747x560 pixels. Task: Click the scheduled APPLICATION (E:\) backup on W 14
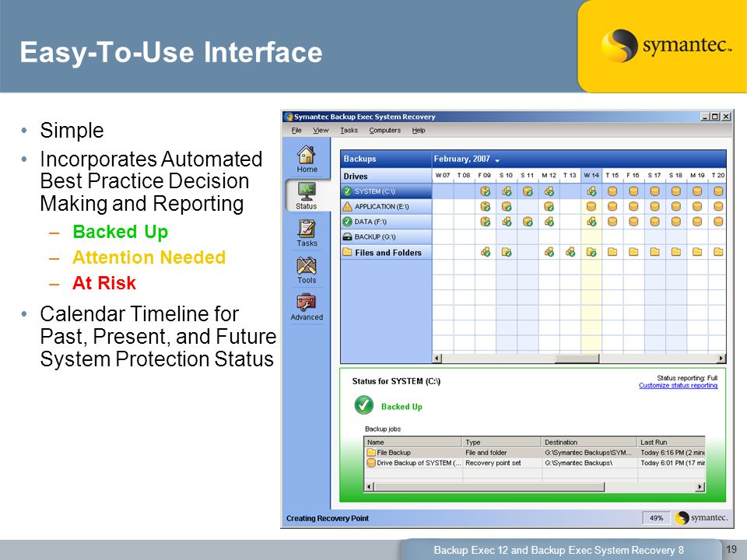591,207
